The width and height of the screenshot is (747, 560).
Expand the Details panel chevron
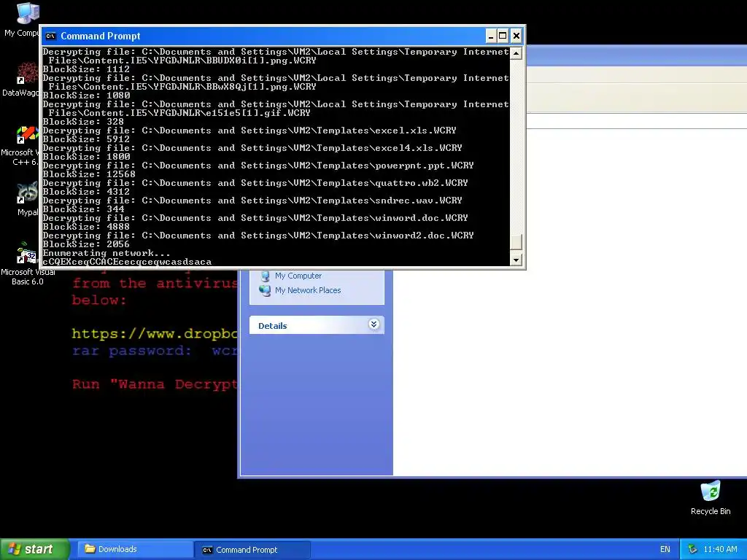click(x=374, y=324)
